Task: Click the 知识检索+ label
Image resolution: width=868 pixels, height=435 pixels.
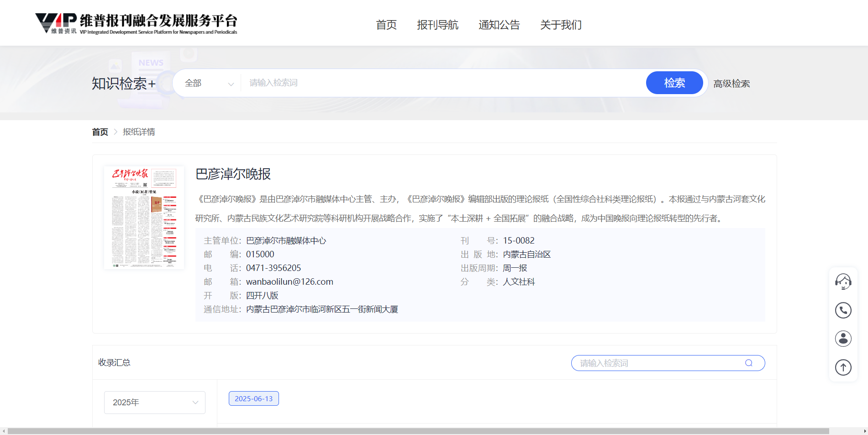Action: [124, 84]
